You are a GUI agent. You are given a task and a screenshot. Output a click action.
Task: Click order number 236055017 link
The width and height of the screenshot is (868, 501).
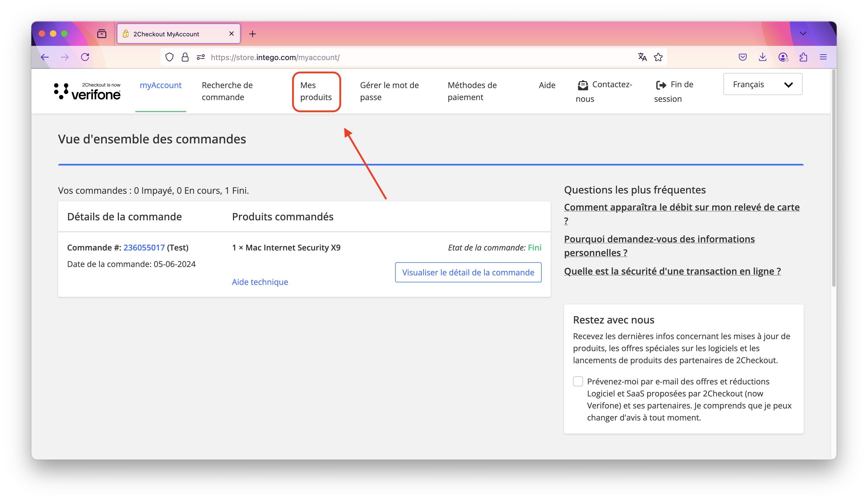click(144, 247)
